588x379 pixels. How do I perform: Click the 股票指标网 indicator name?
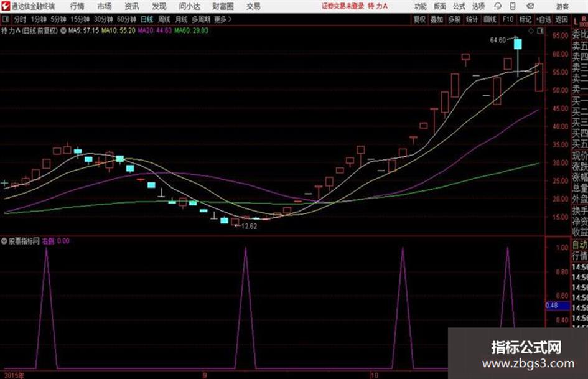[x=24, y=241]
